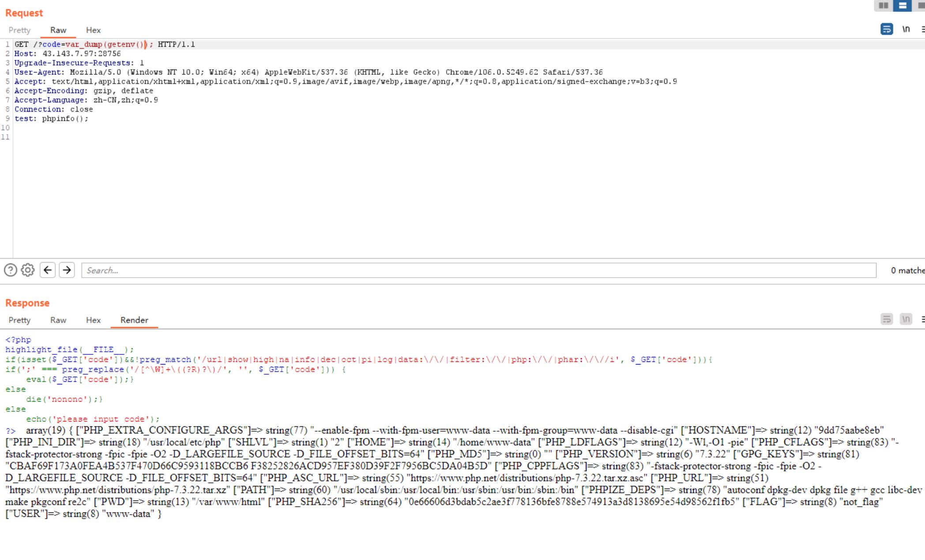
Task: Toggle word wrap in the Response panel
Action: tap(887, 319)
